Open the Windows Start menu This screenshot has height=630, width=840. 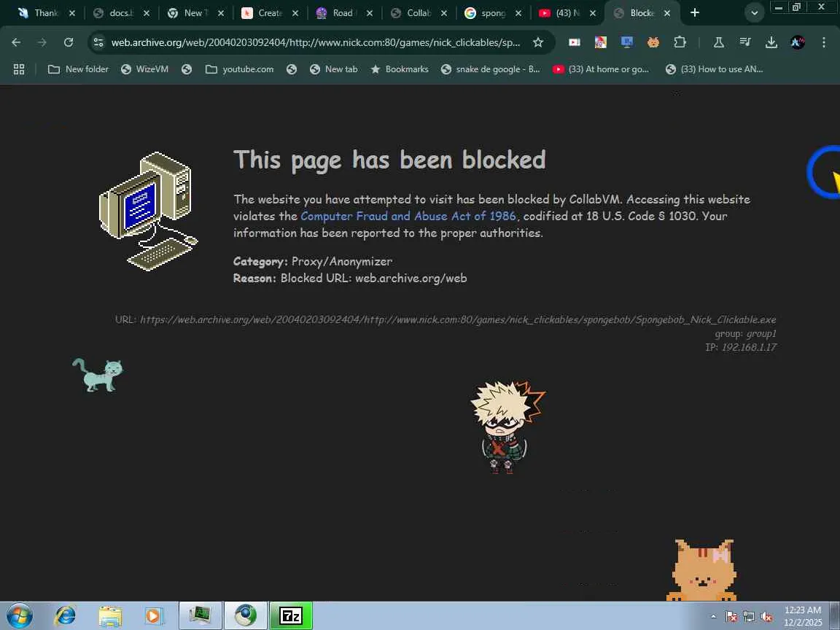pos(19,616)
